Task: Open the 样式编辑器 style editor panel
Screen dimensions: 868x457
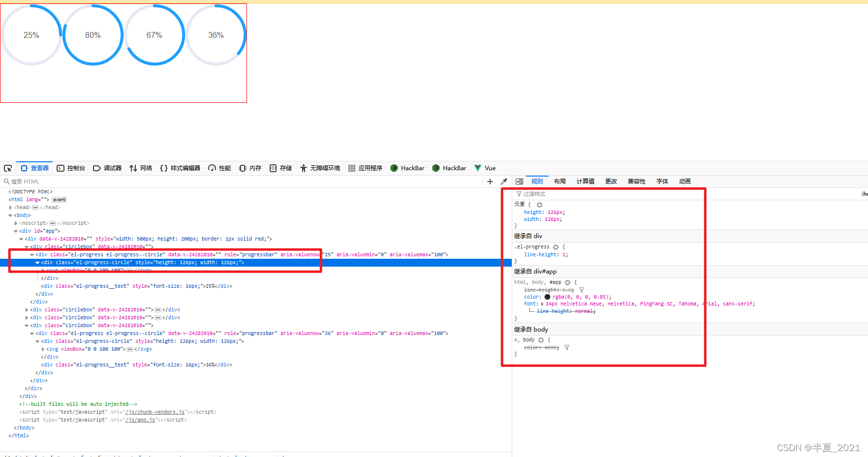Action: coord(180,168)
